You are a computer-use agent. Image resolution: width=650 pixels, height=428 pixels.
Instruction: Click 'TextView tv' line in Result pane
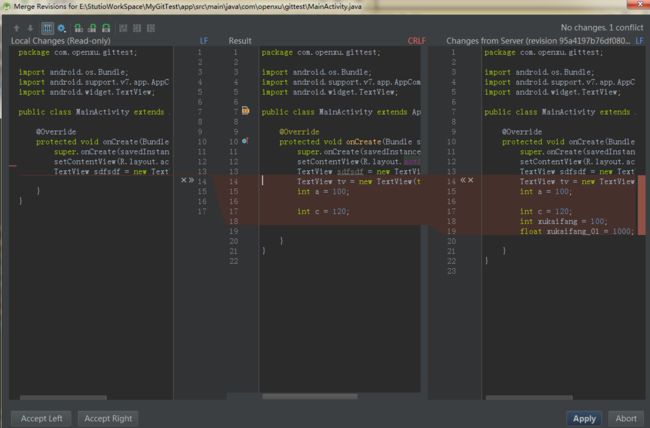[x=359, y=182]
